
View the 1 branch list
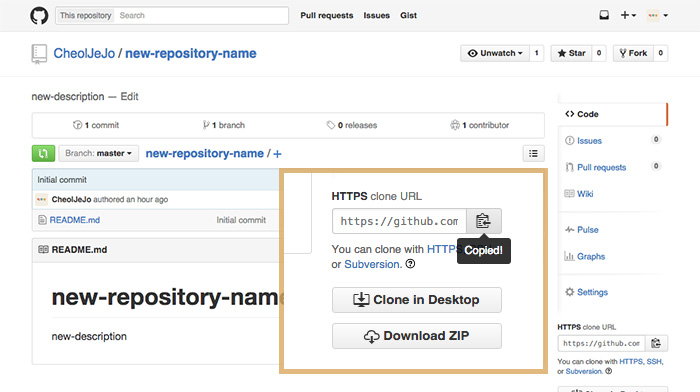[x=224, y=125]
